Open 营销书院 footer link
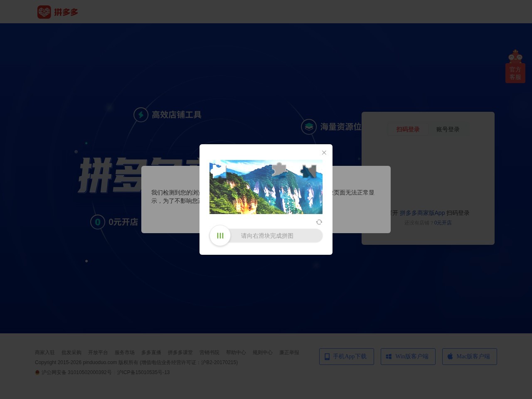The image size is (532, 399). 209,352
